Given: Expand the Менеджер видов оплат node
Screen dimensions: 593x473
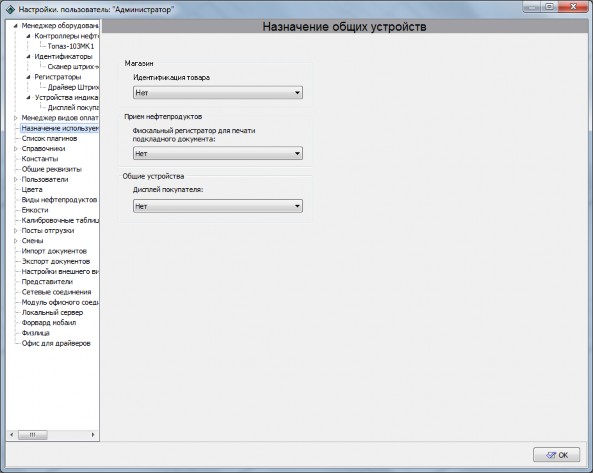Looking at the screenshot, I should (16, 118).
